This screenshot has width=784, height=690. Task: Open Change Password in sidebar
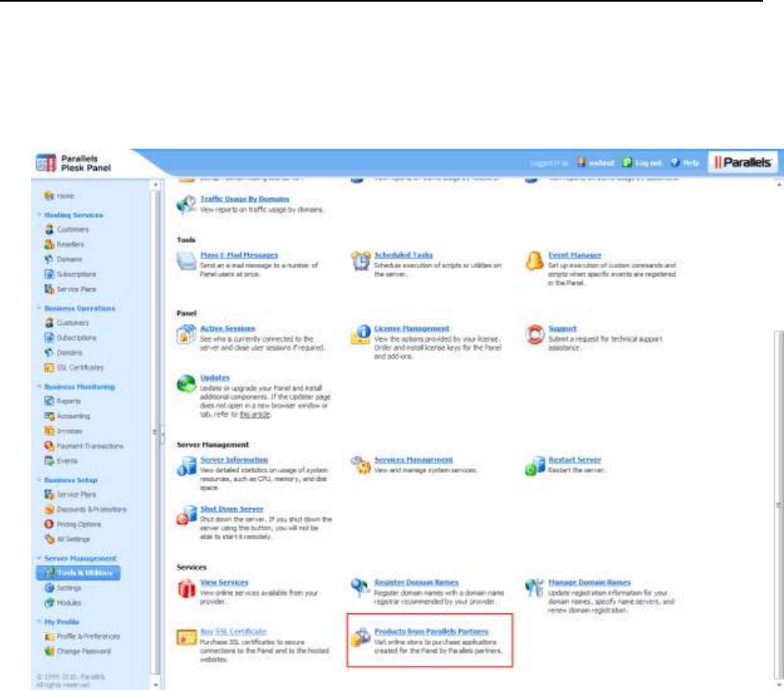coord(84,651)
